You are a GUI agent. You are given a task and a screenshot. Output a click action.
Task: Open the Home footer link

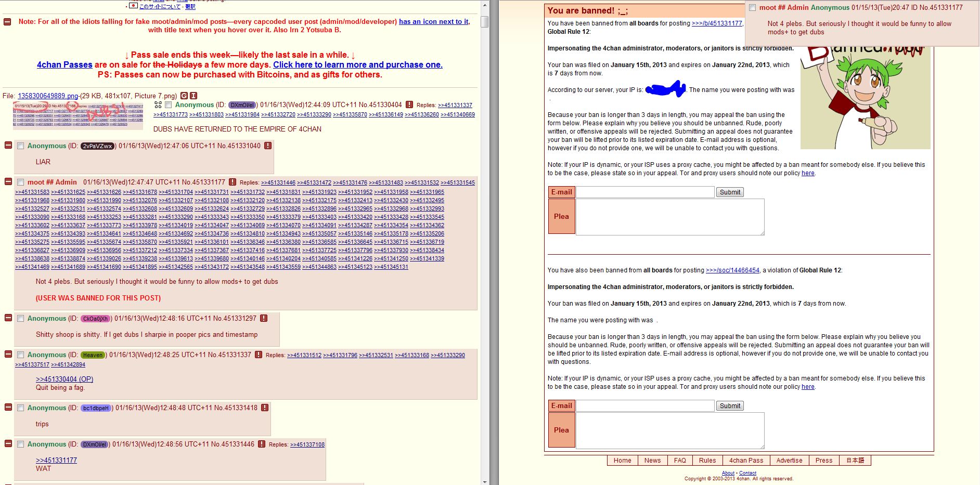point(622,461)
